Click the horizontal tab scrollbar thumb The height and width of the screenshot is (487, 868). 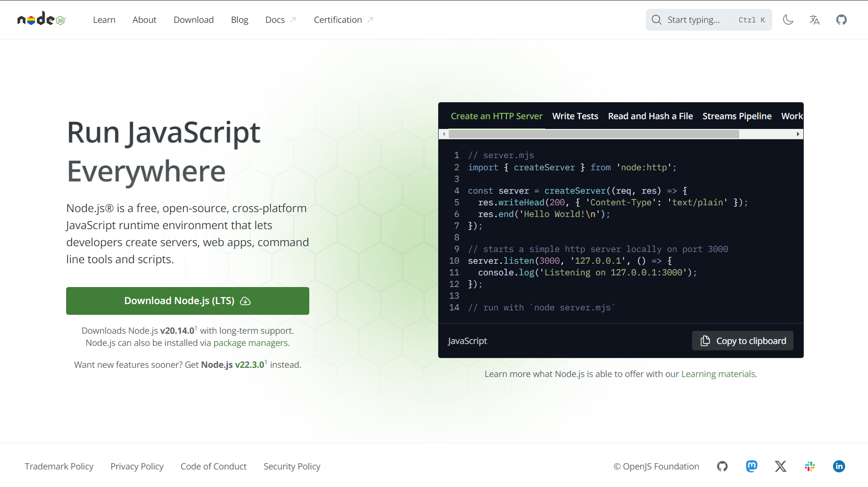click(x=594, y=134)
